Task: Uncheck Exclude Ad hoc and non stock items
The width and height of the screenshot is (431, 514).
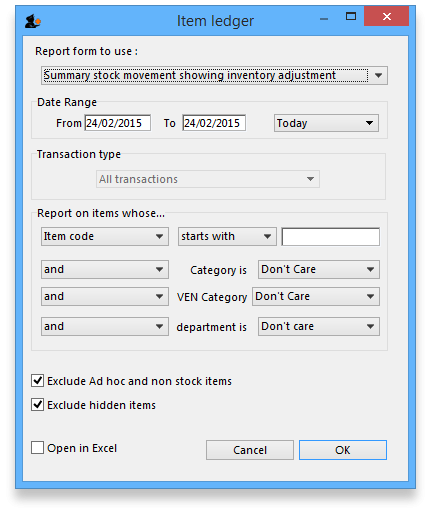Action: pos(37,380)
